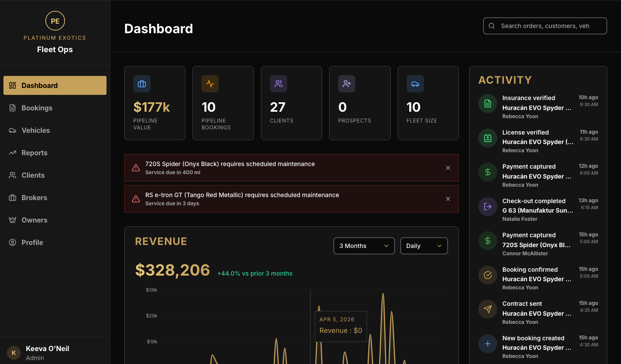Open the New booking created activity entry
Screen dimensions: 621x364
pos(538,347)
